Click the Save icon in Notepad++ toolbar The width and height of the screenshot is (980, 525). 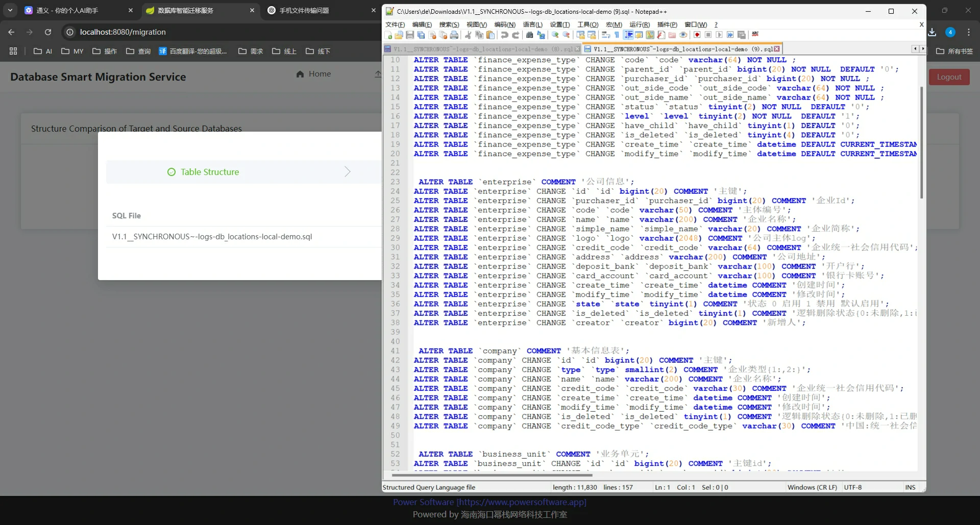point(410,35)
